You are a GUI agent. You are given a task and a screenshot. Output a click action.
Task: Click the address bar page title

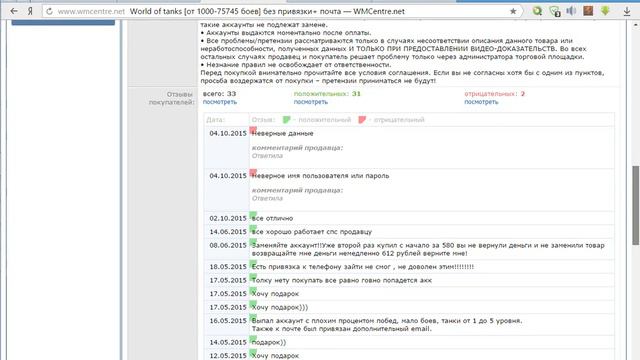point(267,11)
